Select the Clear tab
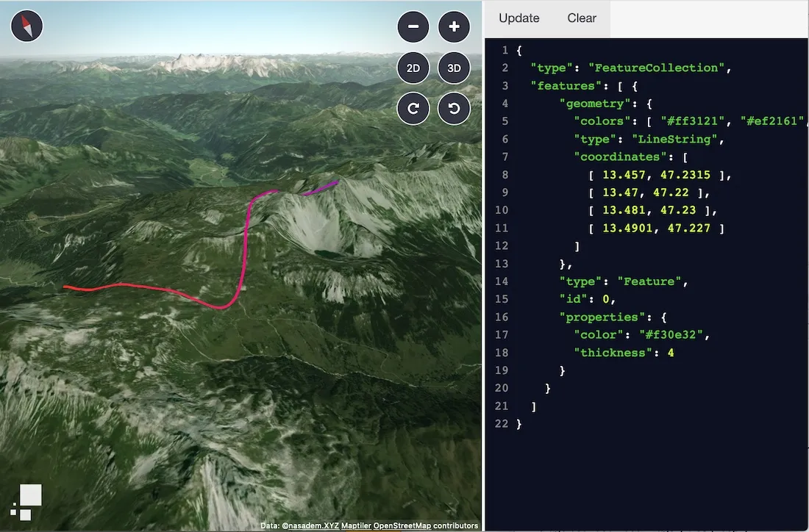The width and height of the screenshot is (809, 532). tap(581, 18)
